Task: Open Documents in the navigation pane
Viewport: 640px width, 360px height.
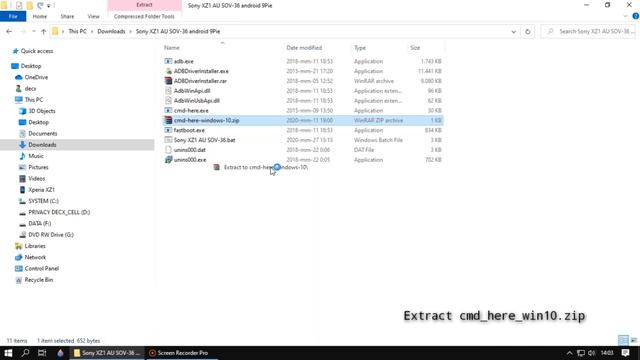Action: pos(42,133)
